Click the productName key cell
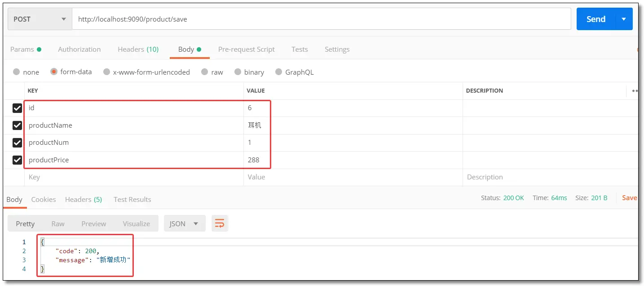The height and width of the screenshot is (286, 644). (x=134, y=125)
